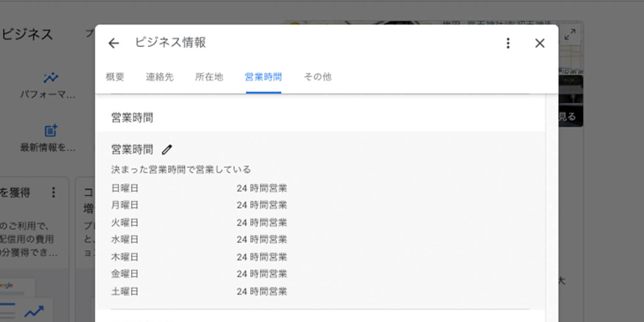Switch to the 連絡先 tab

point(160,77)
